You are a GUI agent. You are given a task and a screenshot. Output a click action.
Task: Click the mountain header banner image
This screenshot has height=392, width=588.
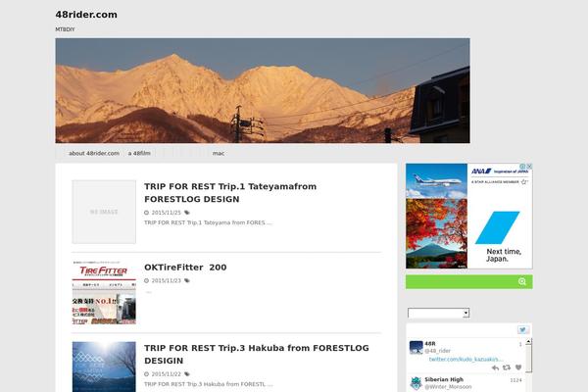click(263, 90)
